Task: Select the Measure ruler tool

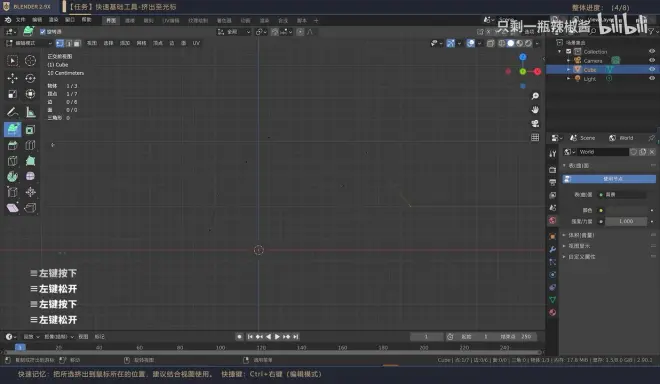Action: pyautogui.click(x=30, y=112)
